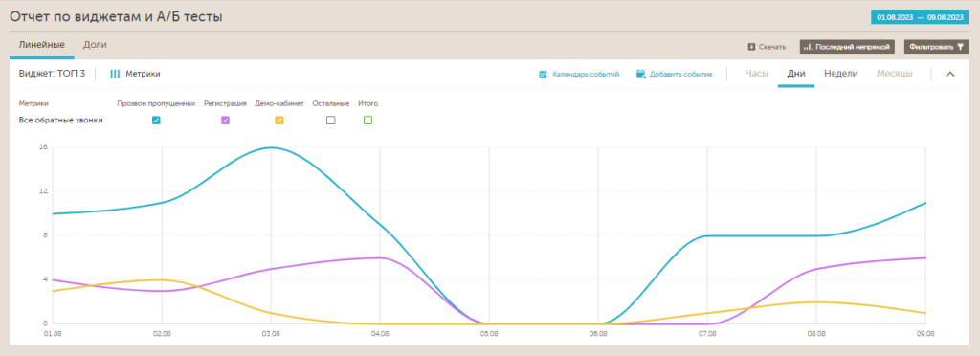Switch to the Линейные tab
Image resolution: width=980 pixels, height=356 pixels.
[x=41, y=45]
